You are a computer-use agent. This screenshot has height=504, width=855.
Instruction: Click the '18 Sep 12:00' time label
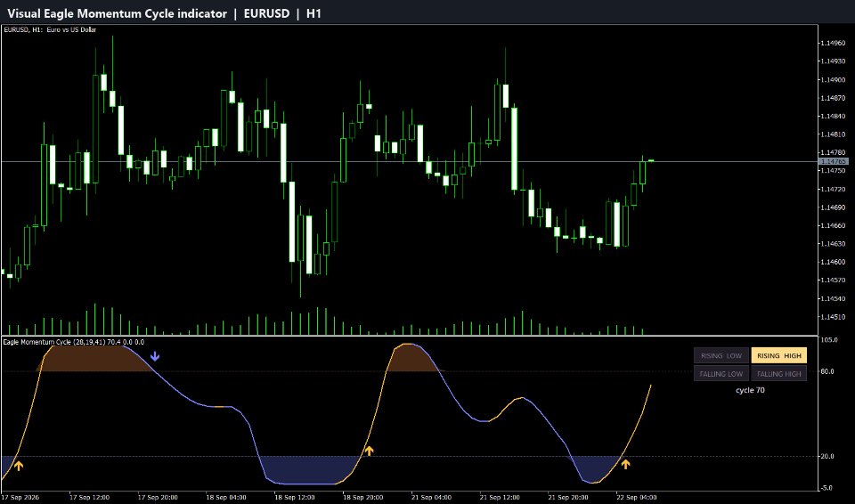(295, 498)
